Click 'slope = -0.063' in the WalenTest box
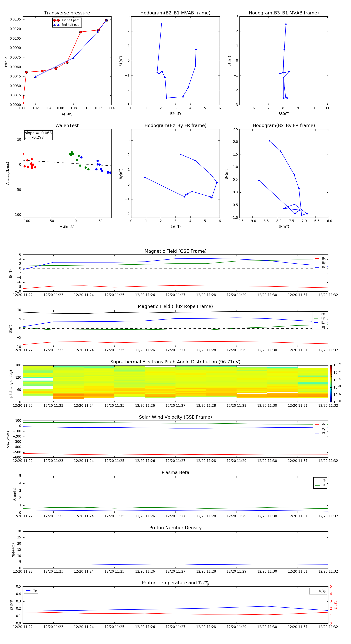Viewport: 351px width, 644px height. coord(38,133)
